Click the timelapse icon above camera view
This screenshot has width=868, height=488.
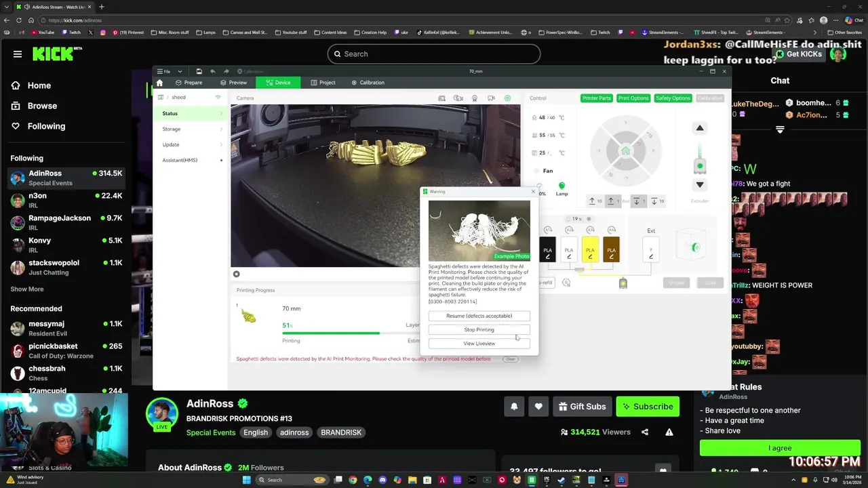tap(475, 98)
